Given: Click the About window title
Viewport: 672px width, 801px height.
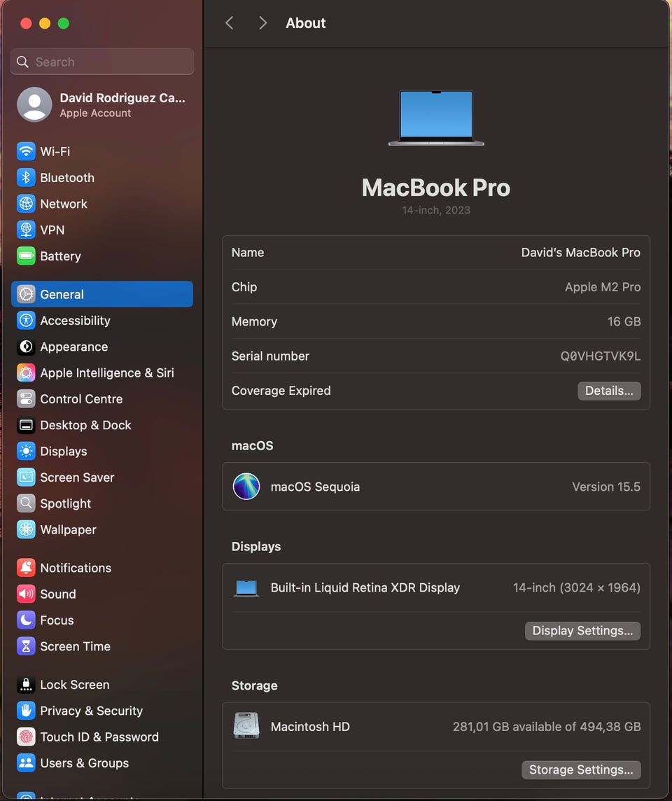Looking at the screenshot, I should tap(305, 23).
